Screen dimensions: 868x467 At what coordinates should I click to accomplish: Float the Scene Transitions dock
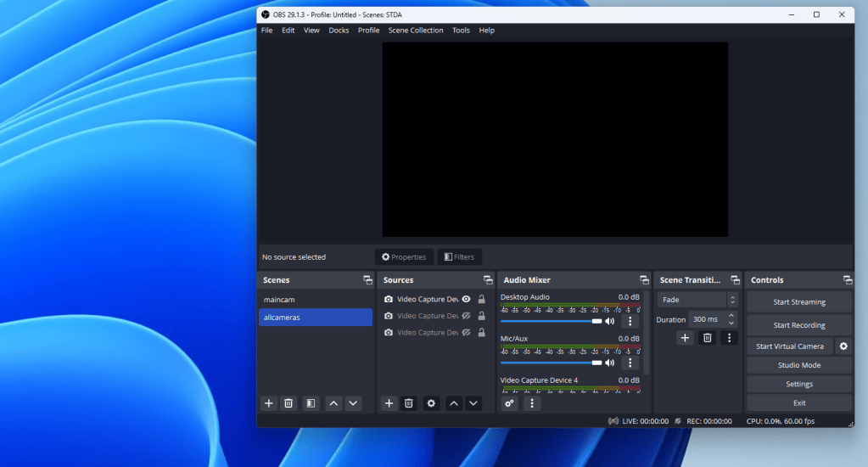pos(735,279)
